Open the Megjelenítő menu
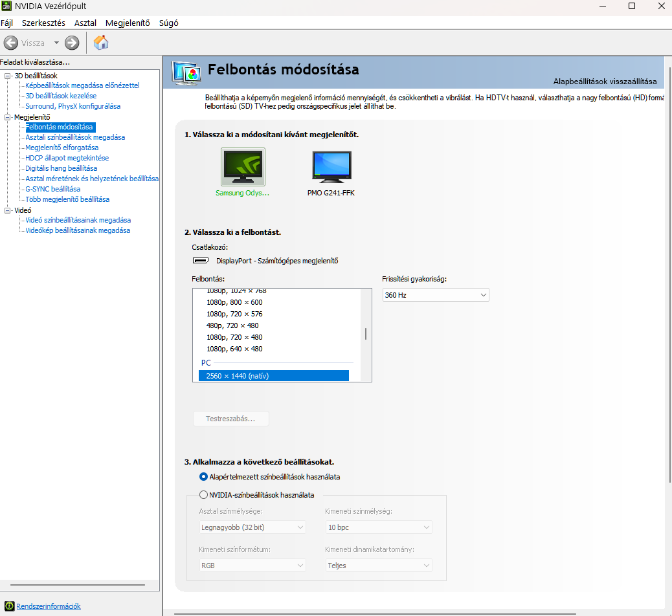Screen dimensions: 672x616 click(128, 23)
